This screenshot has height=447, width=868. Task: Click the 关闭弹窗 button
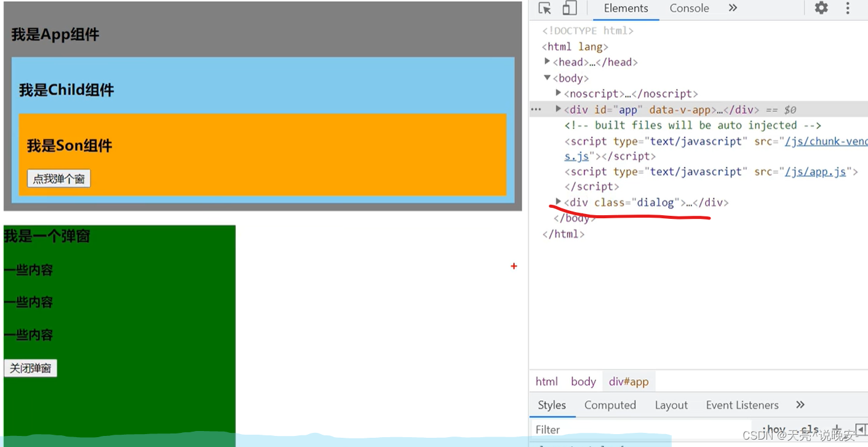[30, 368]
